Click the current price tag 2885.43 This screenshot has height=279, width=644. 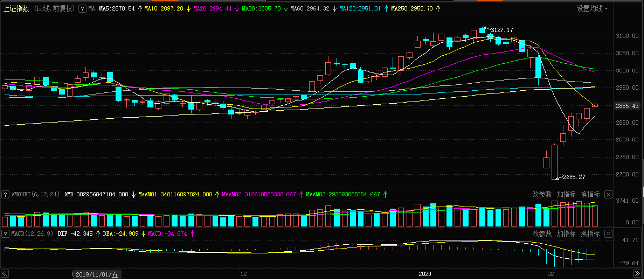point(627,106)
